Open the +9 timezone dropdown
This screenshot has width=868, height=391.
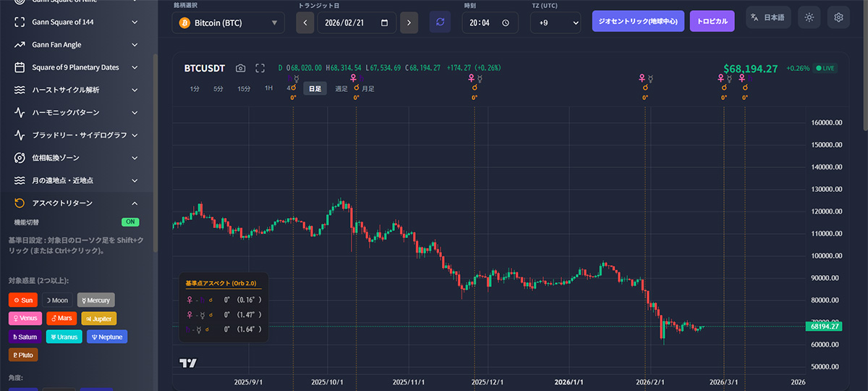pyautogui.click(x=556, y=22)
